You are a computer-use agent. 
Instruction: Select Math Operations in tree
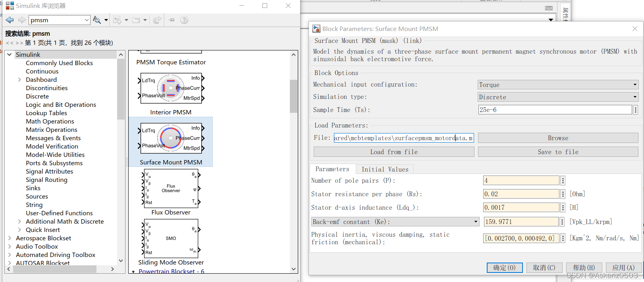50,121
